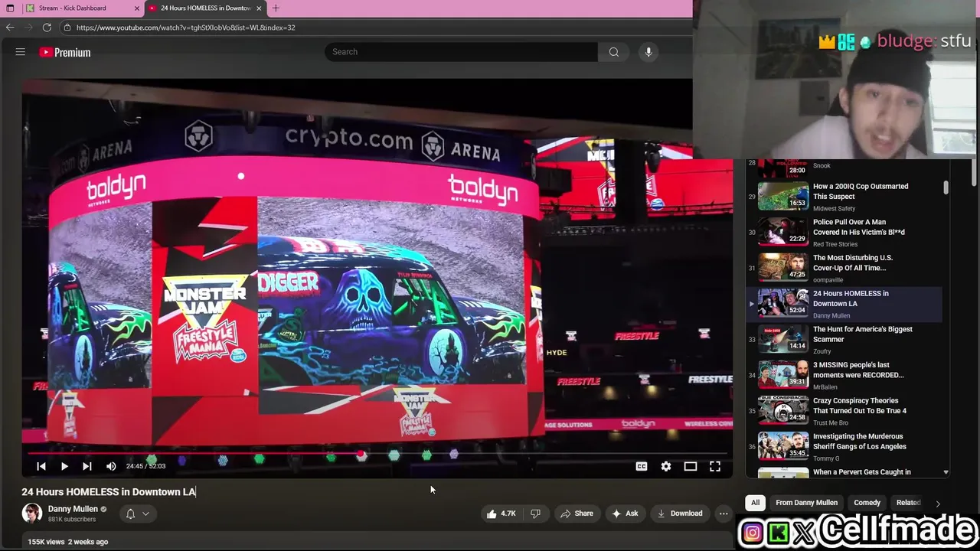Play The Most Disturbing U.S. Cover-Up thumbnail
980x551 pixels.
[x=783, y=267]
